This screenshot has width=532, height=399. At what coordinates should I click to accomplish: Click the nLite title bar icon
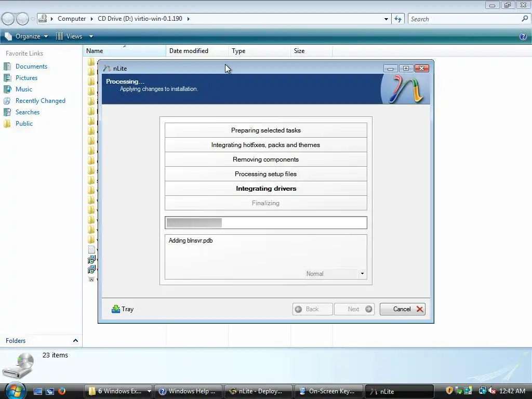pos(107,68)
